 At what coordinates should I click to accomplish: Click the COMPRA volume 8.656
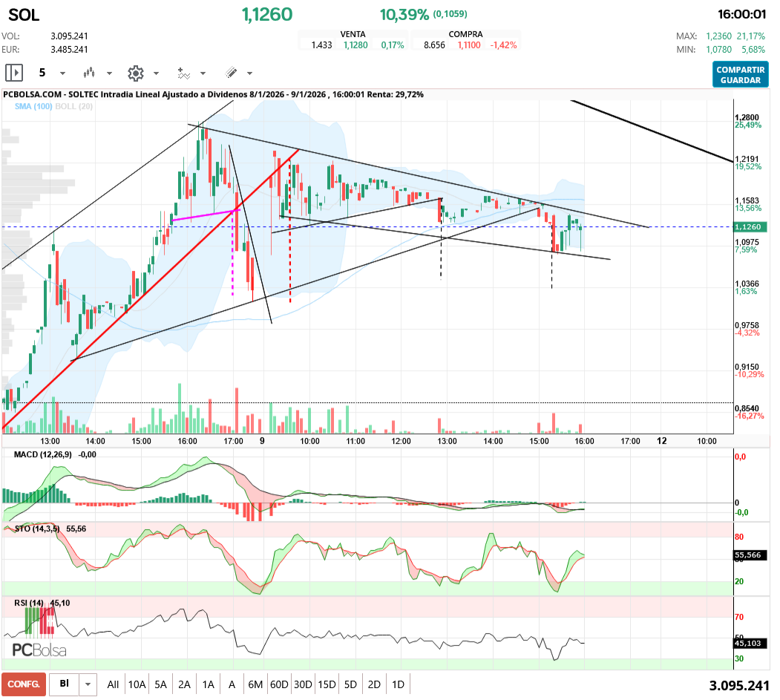coord(434,45)
